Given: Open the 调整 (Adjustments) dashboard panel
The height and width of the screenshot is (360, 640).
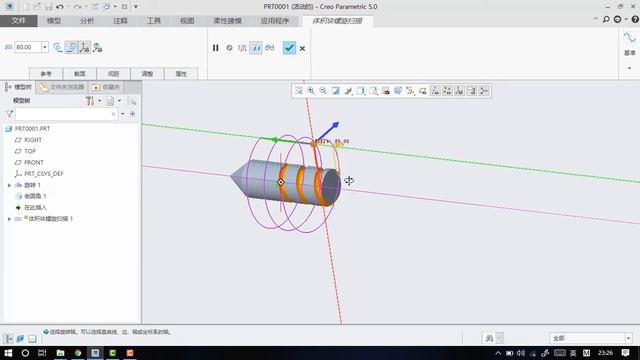Looking at the screenshot, I should 147,74.
